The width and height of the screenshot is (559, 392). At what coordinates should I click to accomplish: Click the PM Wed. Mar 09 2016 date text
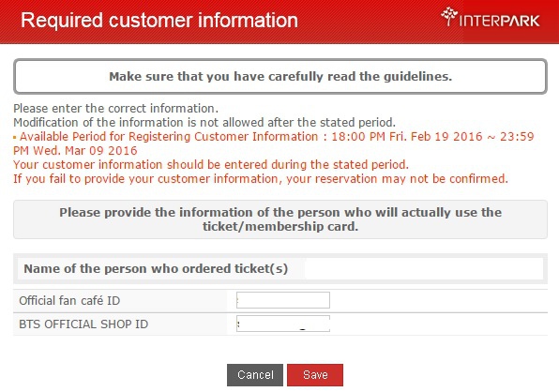point(75,151)
